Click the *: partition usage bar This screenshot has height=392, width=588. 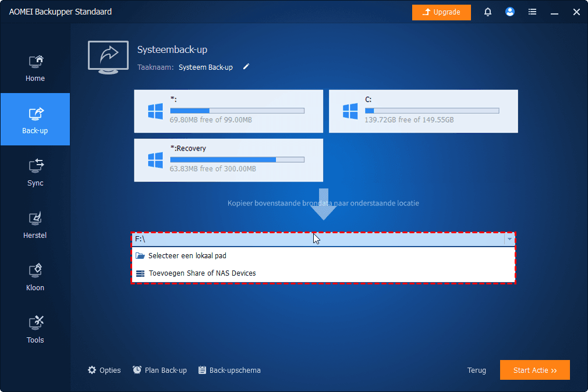point(237,111)
